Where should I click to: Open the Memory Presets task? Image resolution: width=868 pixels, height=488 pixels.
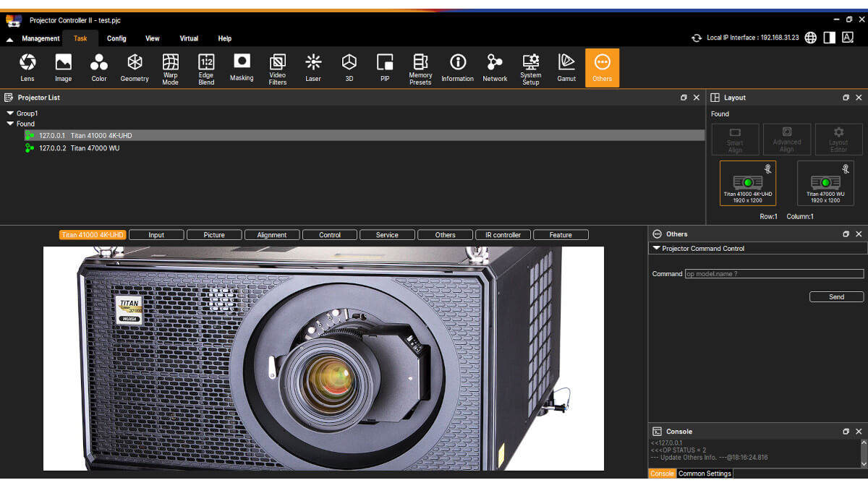(x=420, y=68)
